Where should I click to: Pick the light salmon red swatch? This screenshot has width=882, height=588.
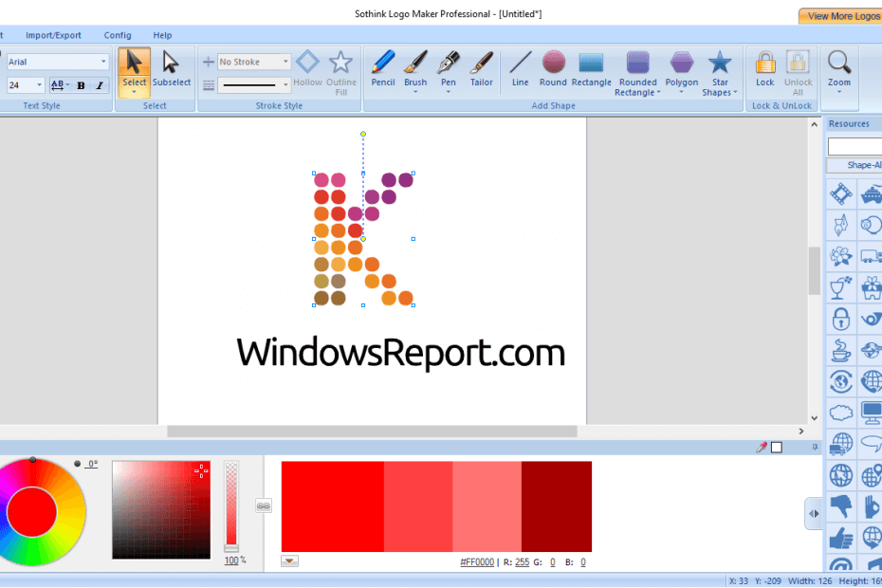click(487, 506)
